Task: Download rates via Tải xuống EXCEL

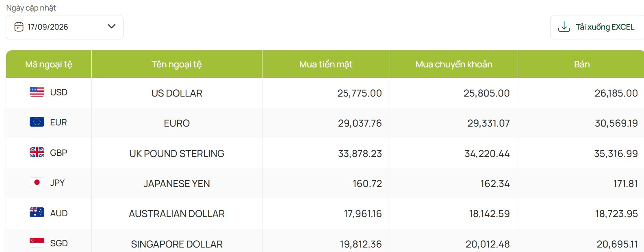Action: point(597,27)
